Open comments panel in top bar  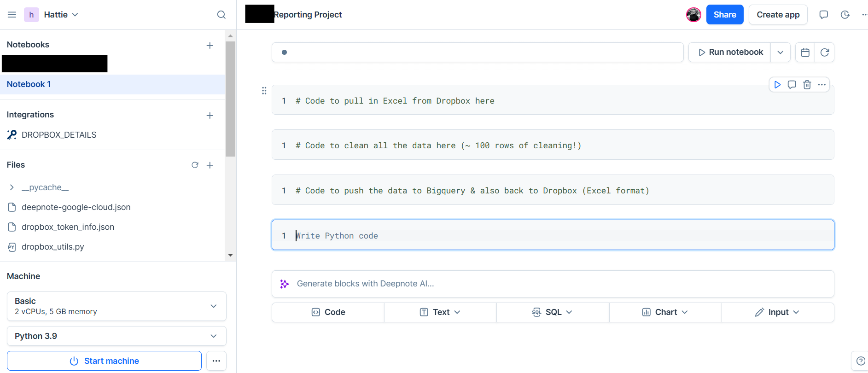tap(824, 15)
